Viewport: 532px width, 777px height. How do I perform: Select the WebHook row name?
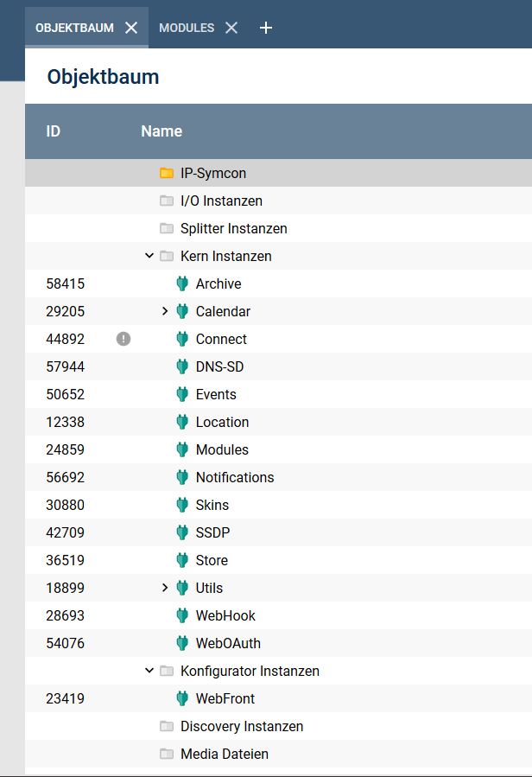(225, 616)
